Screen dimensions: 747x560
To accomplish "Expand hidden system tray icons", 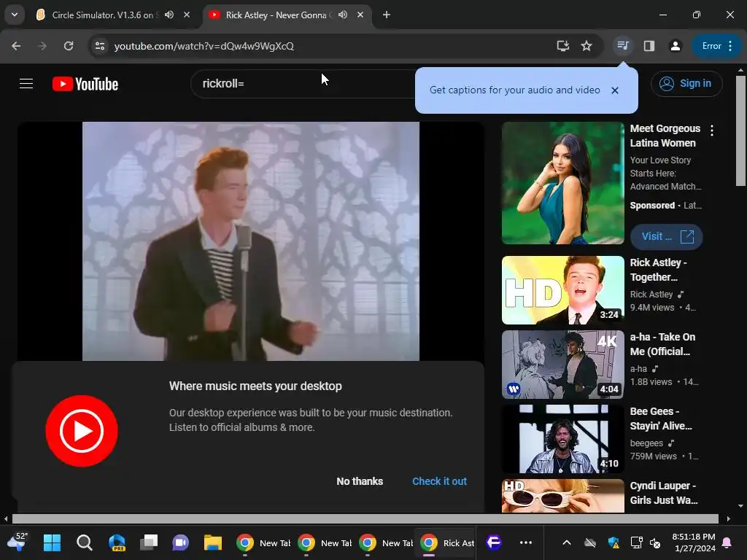I will point(566,542).
